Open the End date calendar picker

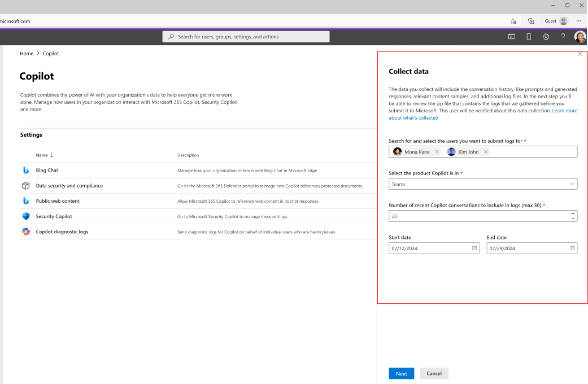point(572,248)
